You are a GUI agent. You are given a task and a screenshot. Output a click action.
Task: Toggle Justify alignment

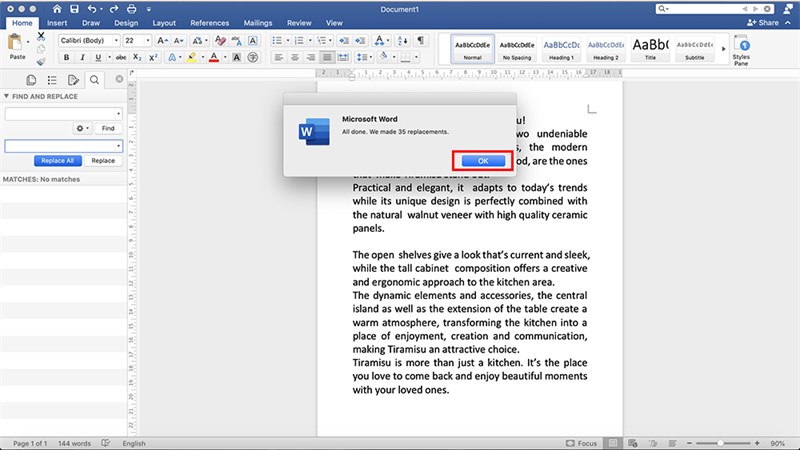coord(327,58)
